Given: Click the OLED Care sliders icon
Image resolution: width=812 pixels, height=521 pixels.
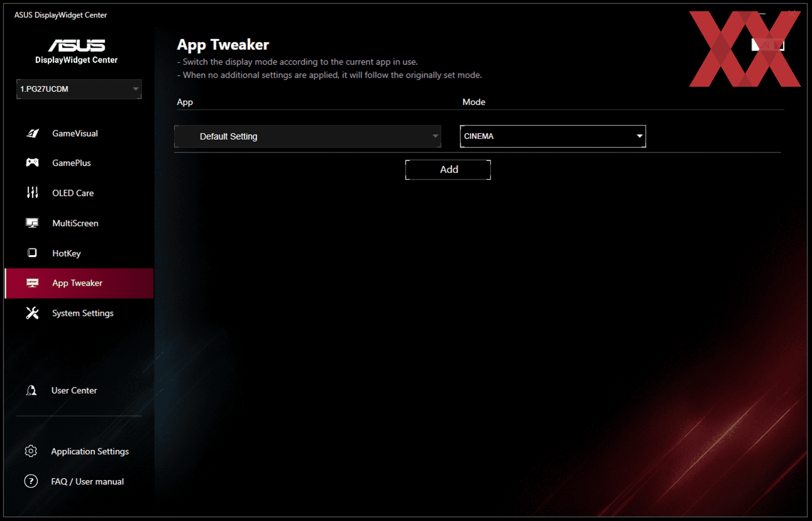Looking at the screenshot, I should (32, 193).
